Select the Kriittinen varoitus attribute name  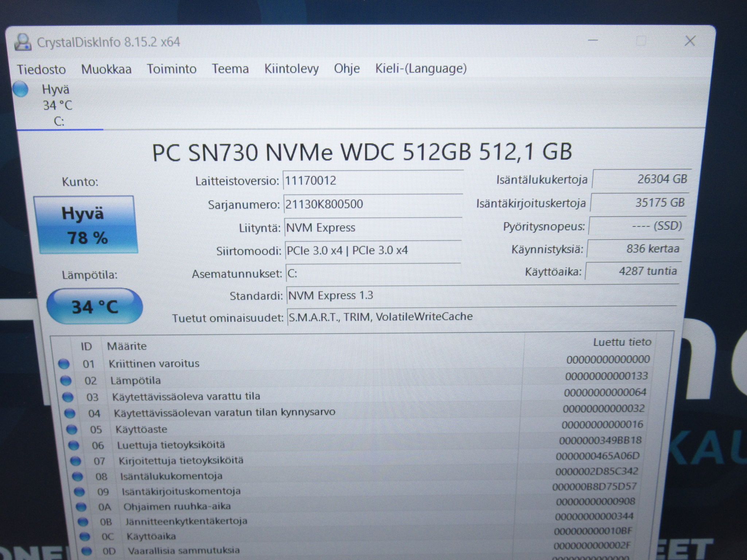tap(154, 363)
